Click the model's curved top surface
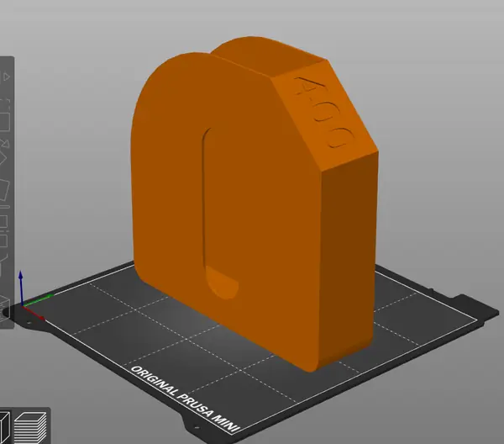 click(x=267, y=55)
